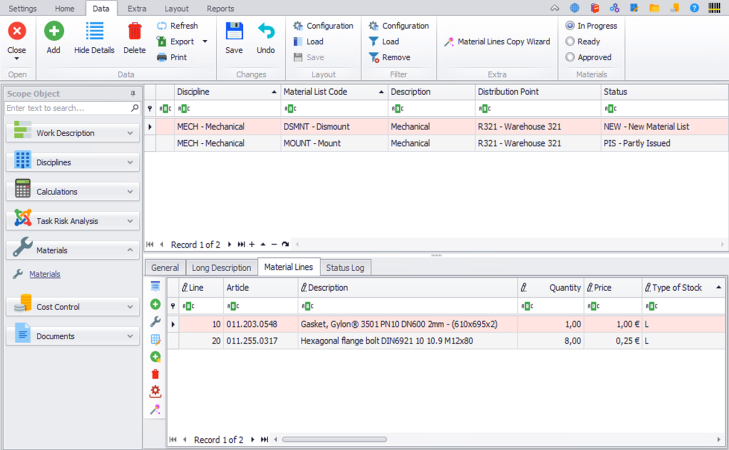Image resolution: width=729 pixels, height=450 pixels.
Task: Click the red Delete trash icon
Action: pos(134,33)
